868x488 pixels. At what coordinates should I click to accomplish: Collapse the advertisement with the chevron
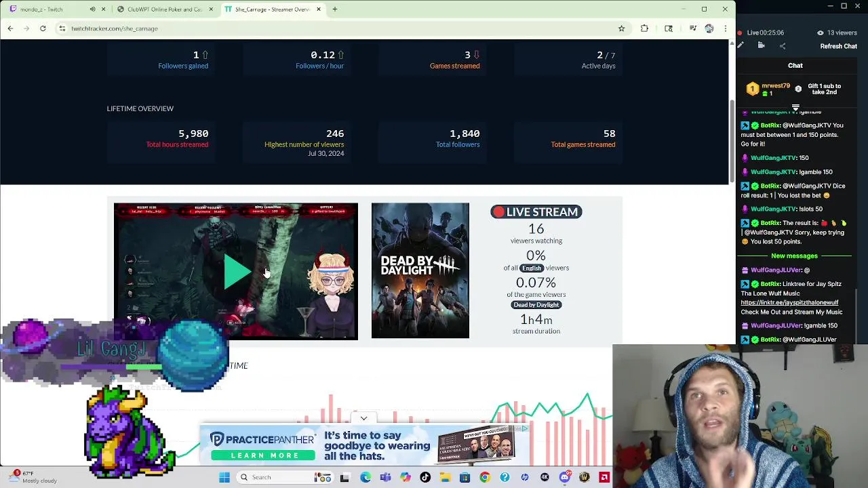coord(363,418)
